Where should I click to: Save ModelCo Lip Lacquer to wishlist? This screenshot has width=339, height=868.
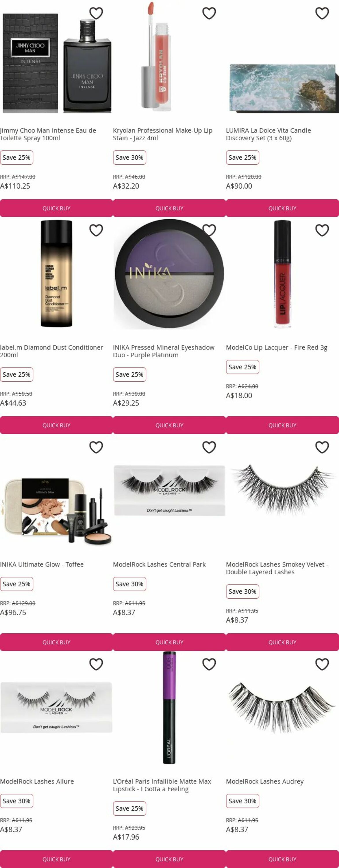(322, 230)
